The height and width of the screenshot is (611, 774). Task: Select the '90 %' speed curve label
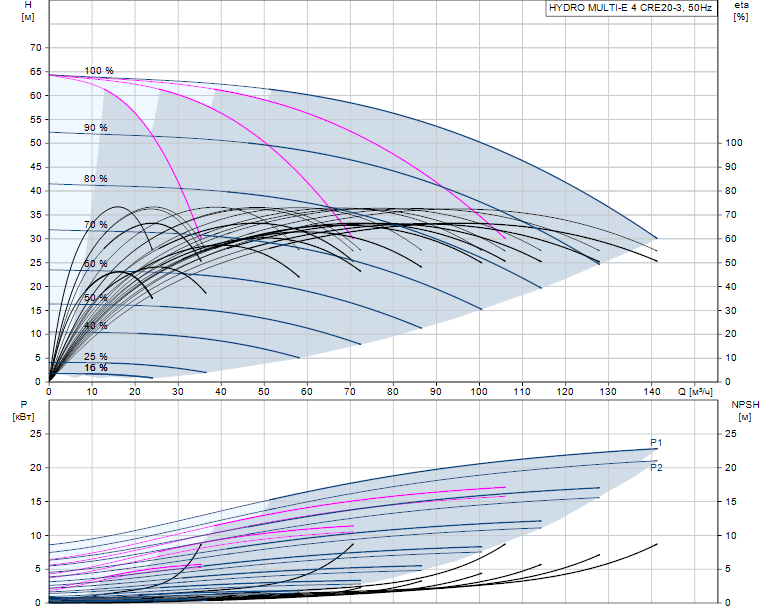[95, 127]
